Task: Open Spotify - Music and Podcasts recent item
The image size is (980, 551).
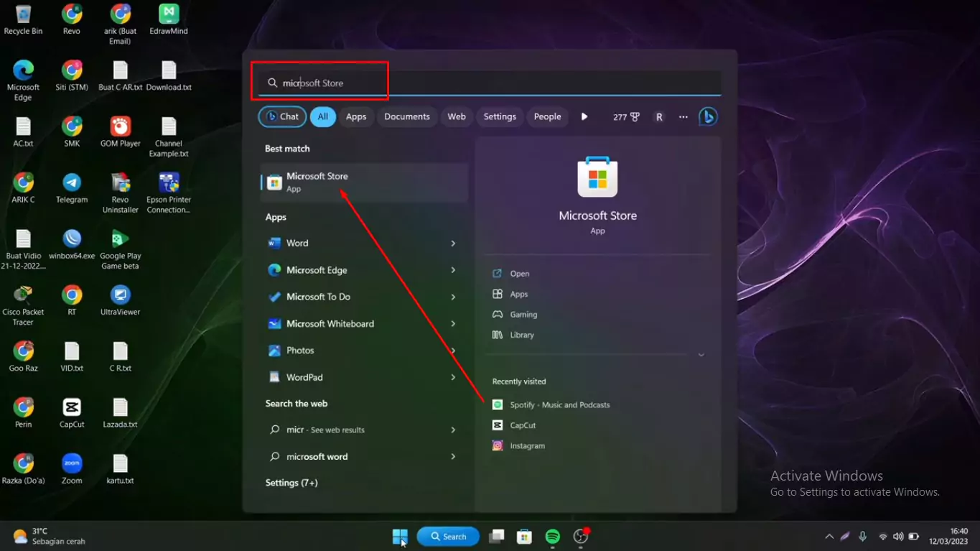Action: [551, 405]
